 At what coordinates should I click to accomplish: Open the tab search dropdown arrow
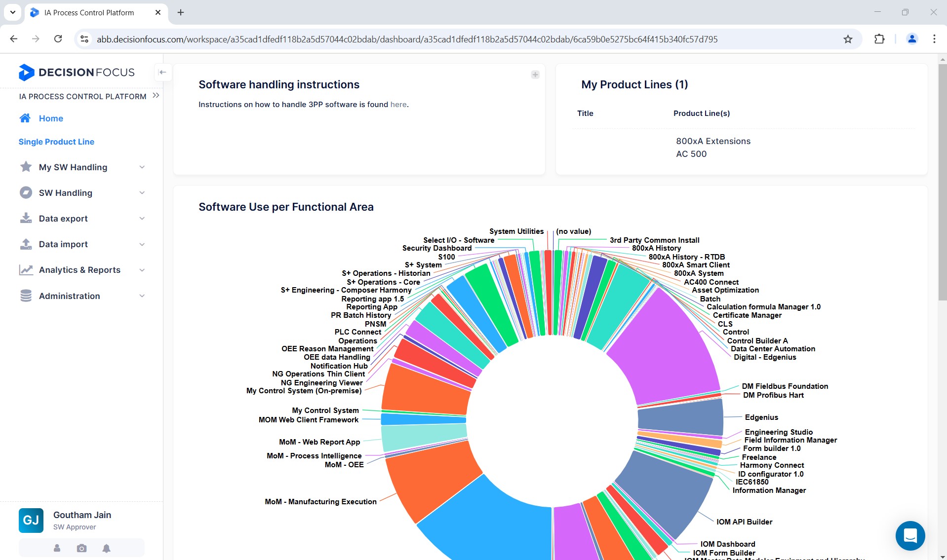coord(12,12)
